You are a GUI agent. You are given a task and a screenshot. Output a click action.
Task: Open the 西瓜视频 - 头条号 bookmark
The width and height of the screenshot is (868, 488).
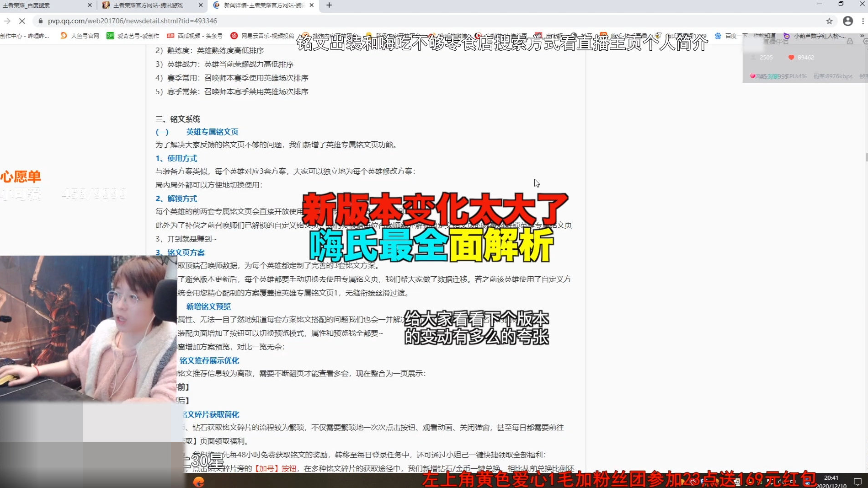click(195, 36)
